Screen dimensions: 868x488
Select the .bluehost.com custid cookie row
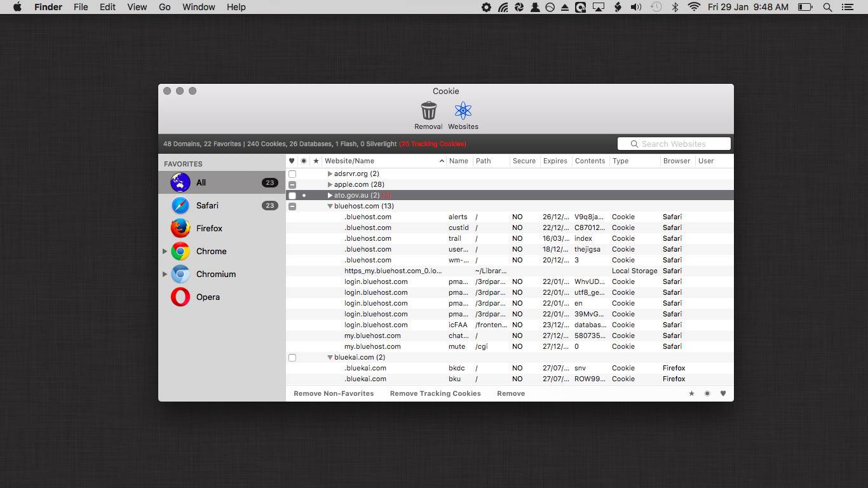510,227
